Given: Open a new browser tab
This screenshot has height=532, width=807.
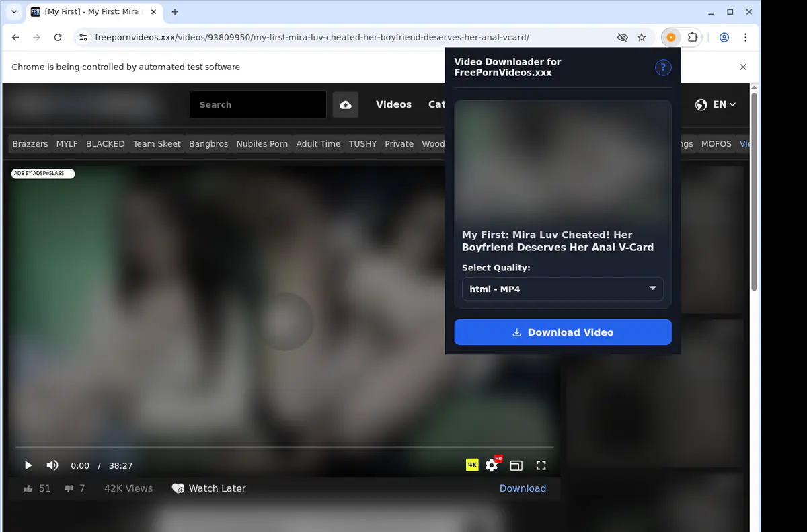Looking at the screenshot, I should [x=175, y=12].
